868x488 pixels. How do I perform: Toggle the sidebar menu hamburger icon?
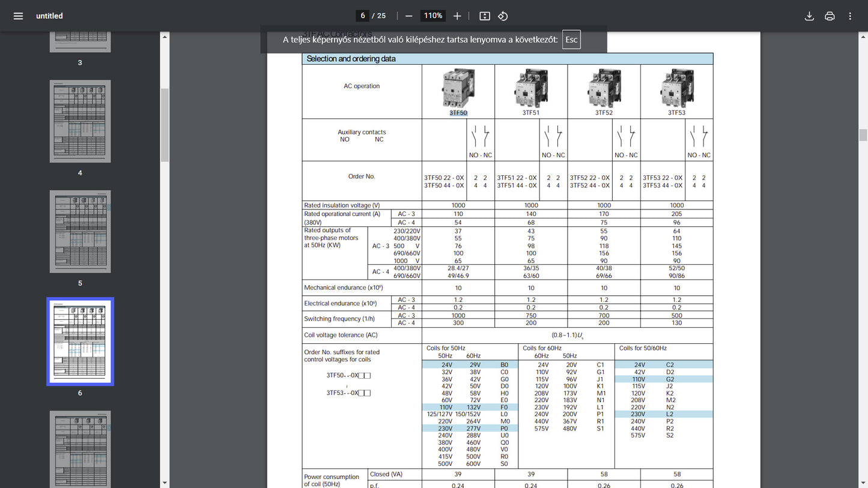pos(18,16)
